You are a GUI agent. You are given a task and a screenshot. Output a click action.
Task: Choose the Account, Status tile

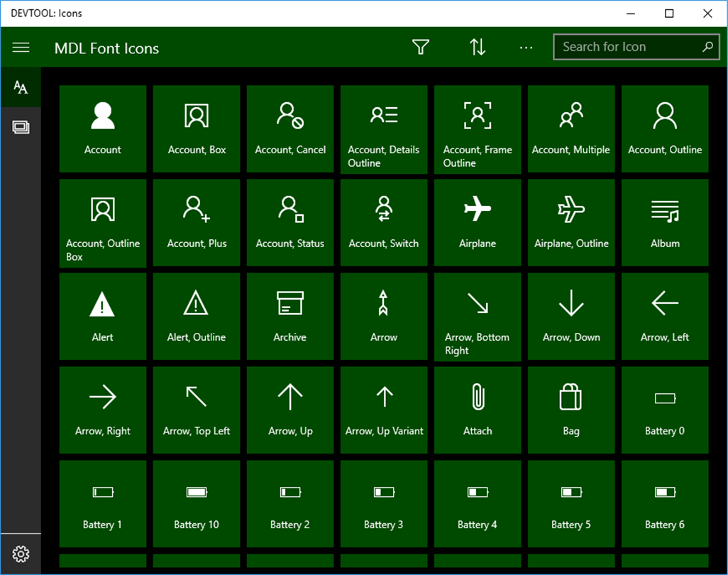coord(290,222)
